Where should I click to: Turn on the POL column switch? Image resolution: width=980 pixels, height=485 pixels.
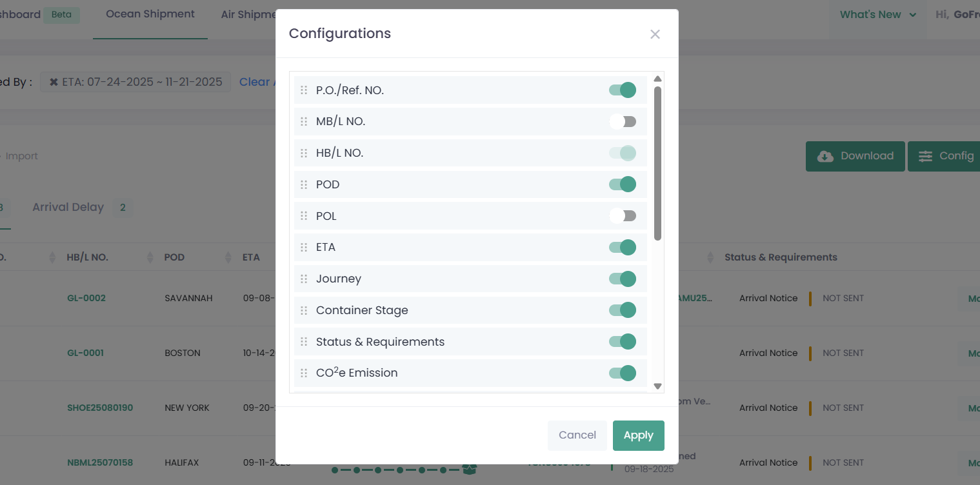click(623, 216)
